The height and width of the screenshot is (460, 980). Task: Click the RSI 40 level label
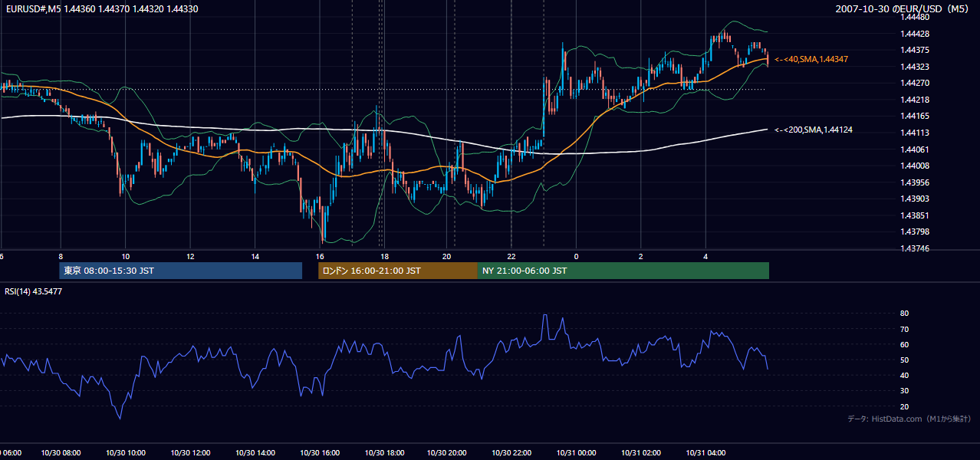pyautogui.click(x=904, y=376)
